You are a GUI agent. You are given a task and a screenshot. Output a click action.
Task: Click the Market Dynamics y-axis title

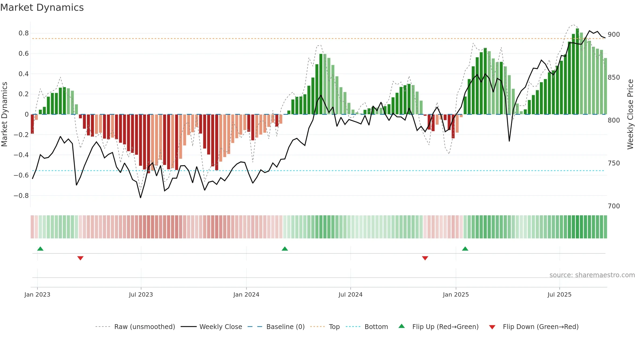click(x=4, y=114)
